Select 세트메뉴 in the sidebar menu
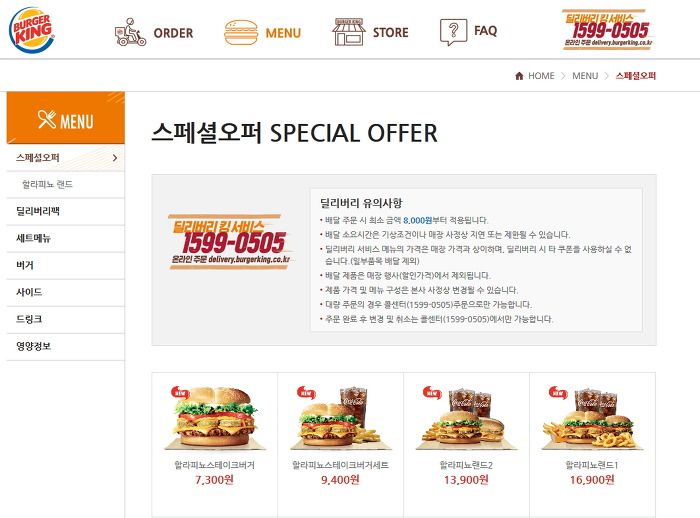700x518 pixels. [x=33, y=238]
